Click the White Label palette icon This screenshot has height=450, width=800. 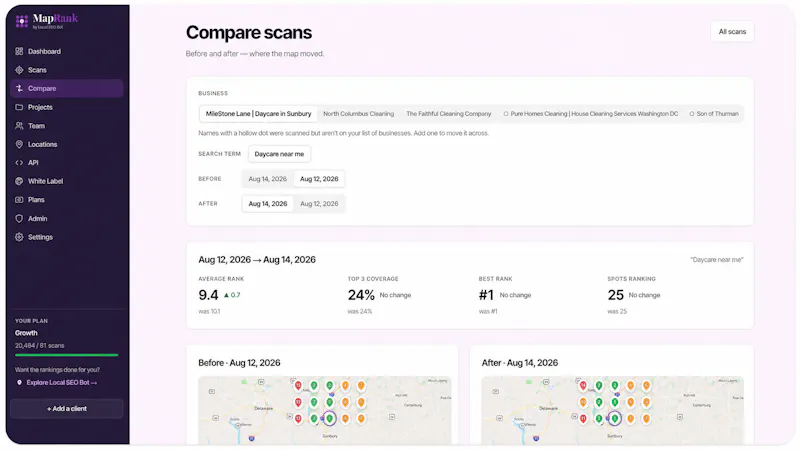point(19,181)
